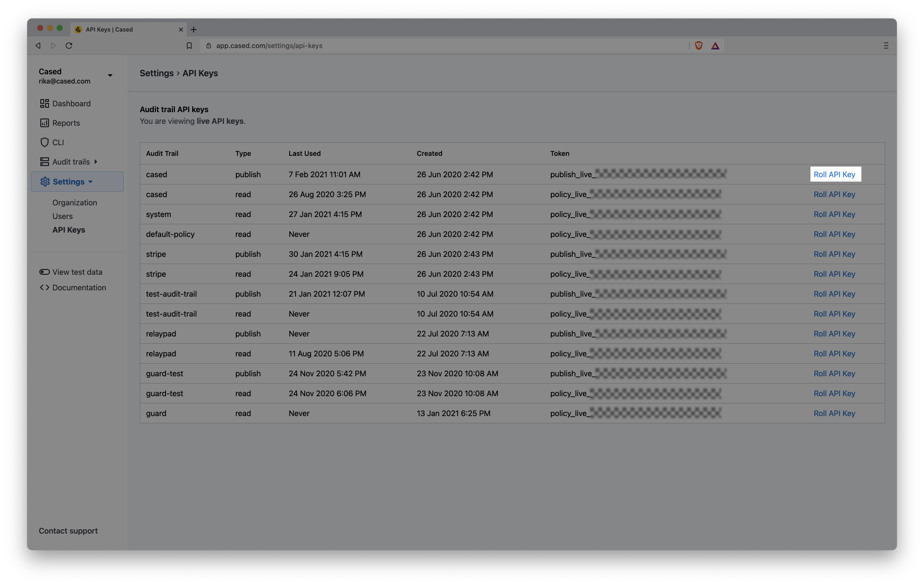The width and height of the screenshot is (924, 586).
Task: Roll API Key for guard-test publish
Action: (835, 373)
